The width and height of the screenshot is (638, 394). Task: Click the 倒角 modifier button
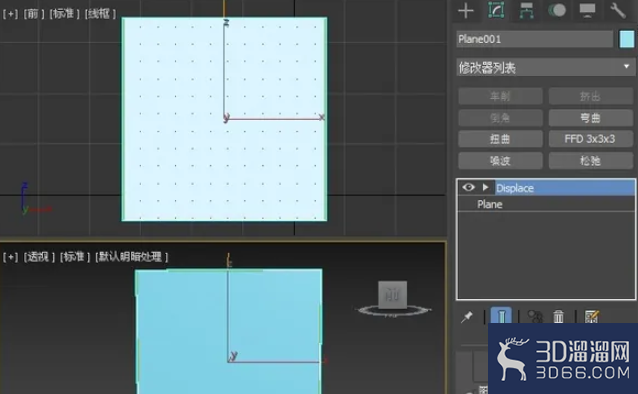[500, 118]
